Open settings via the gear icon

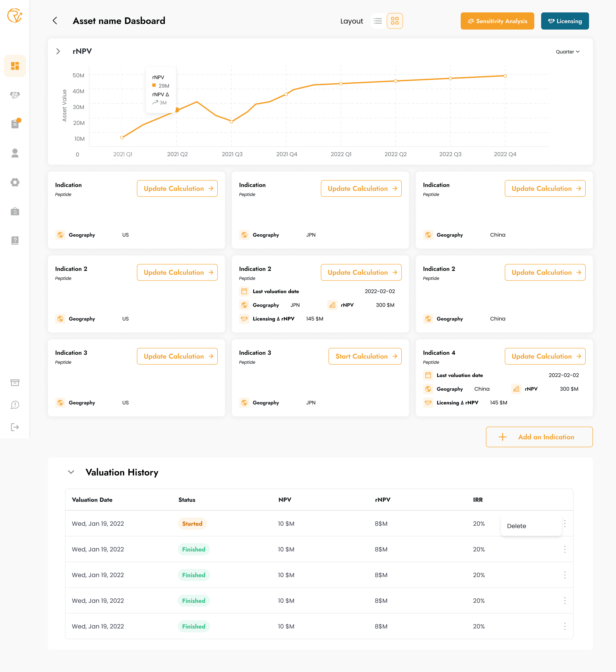pos(15,182)
